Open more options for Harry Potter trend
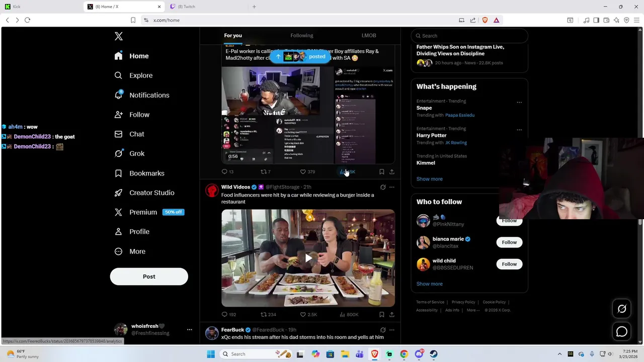 pos(519,130)
